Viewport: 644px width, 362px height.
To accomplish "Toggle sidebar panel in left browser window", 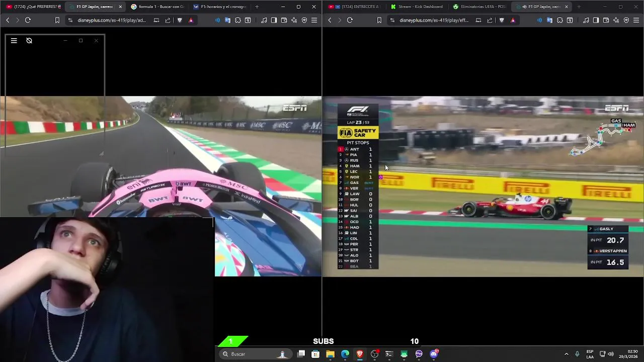I will (274, 20).
